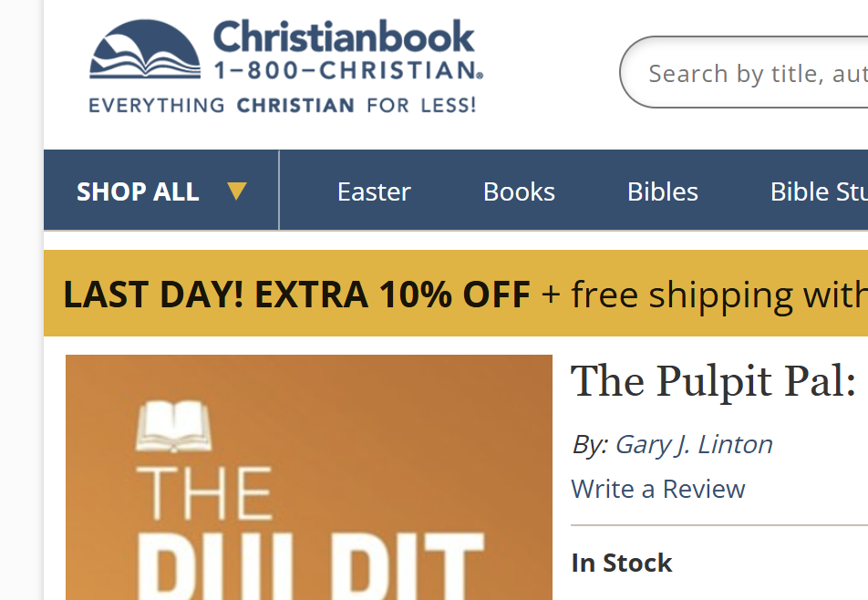
Task: Follow the Gary J. Linton author link
Action: point(694,444)
